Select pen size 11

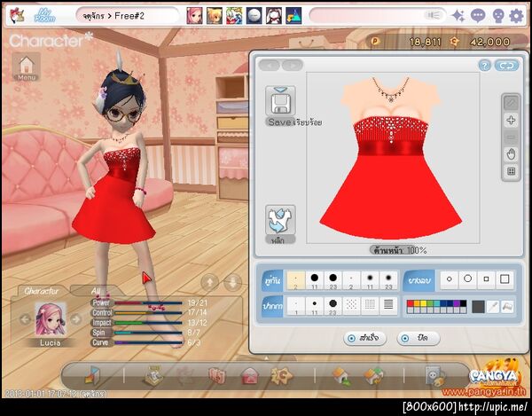coord(315,306)
